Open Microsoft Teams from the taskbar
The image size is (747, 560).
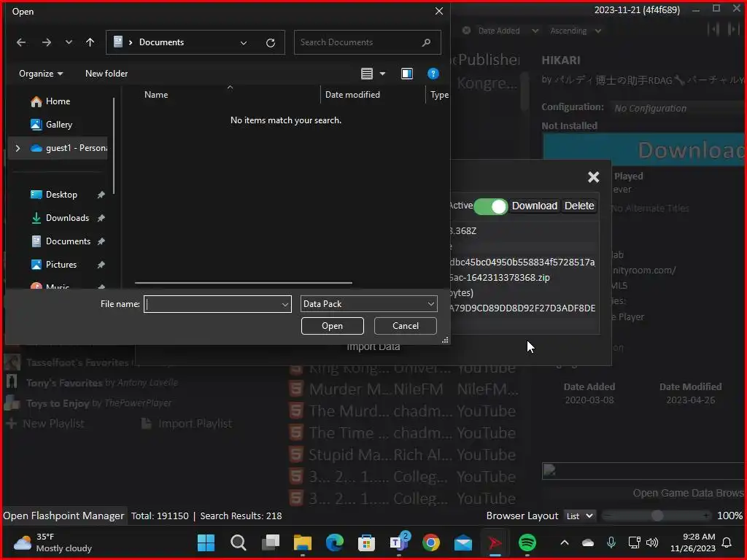(x=399, y=542)
